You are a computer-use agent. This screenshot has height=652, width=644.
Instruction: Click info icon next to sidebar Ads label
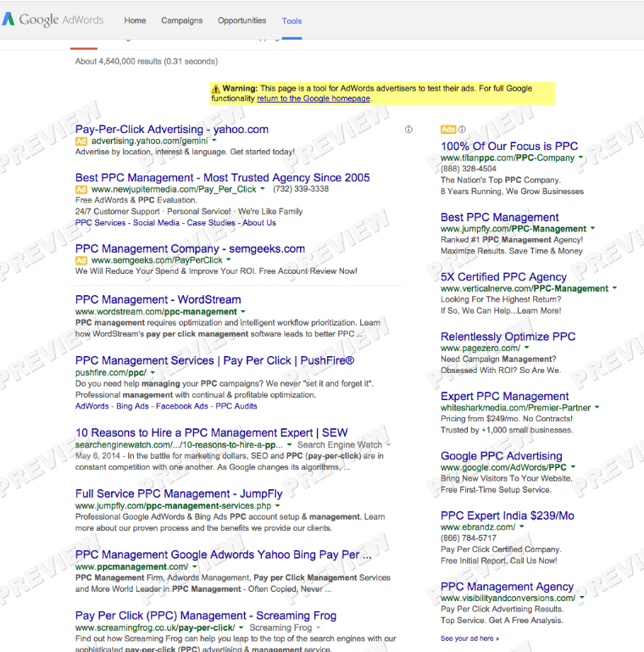(462, 130)
